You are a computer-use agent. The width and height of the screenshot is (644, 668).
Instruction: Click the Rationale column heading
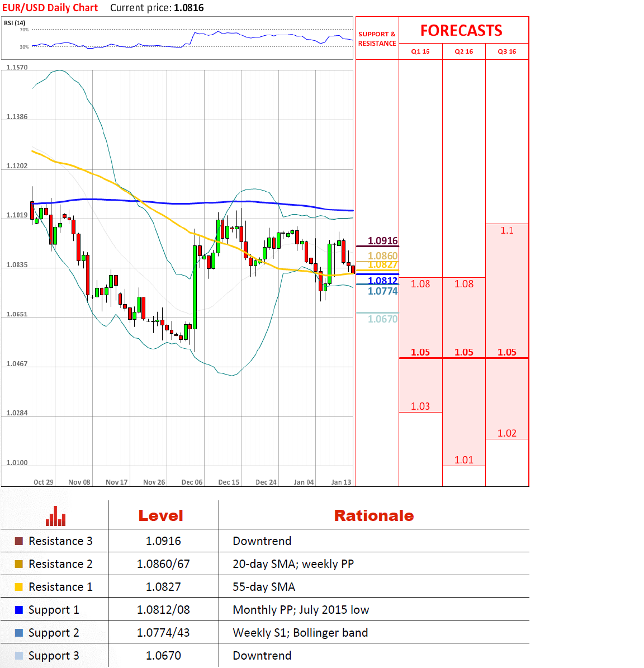pos(374,515)
